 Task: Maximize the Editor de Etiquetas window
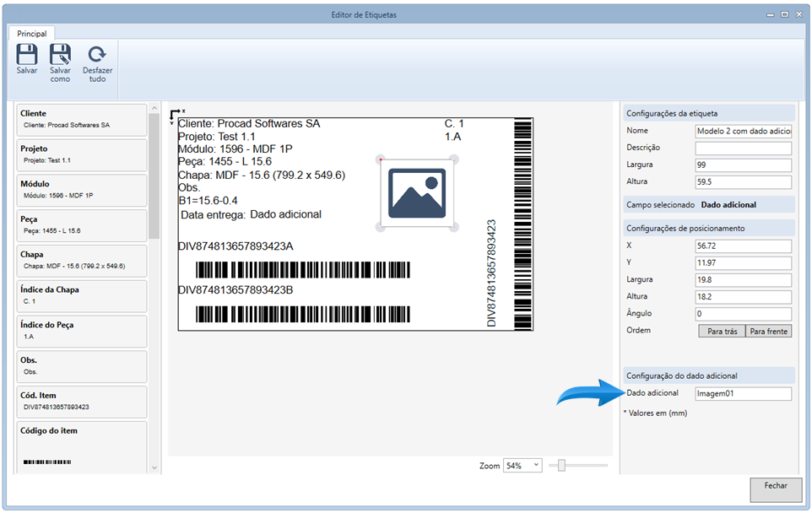[784, 14]
